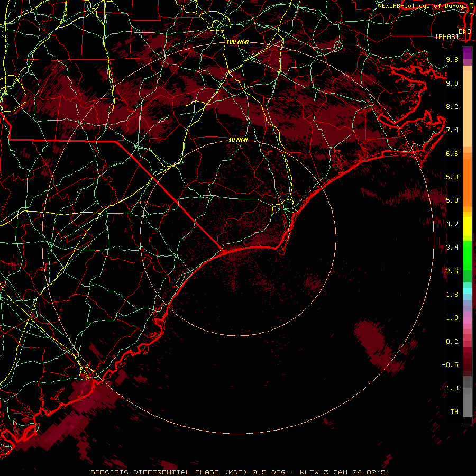Image resolution: width=476 pixels, height=476 pixels.
Task: Click the "NEXLAB-College of DuPage" watermark text
Action: 422,6
